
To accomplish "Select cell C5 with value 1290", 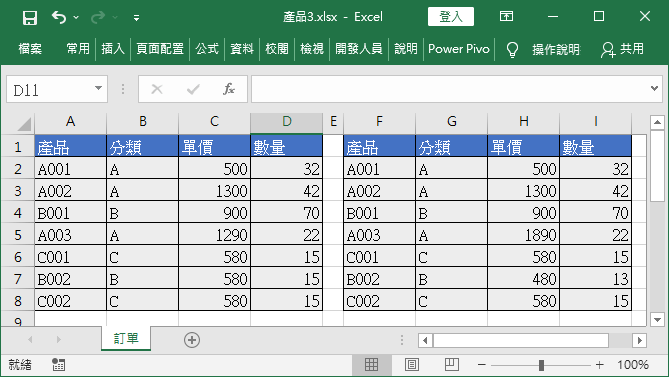I will point(215,235).
